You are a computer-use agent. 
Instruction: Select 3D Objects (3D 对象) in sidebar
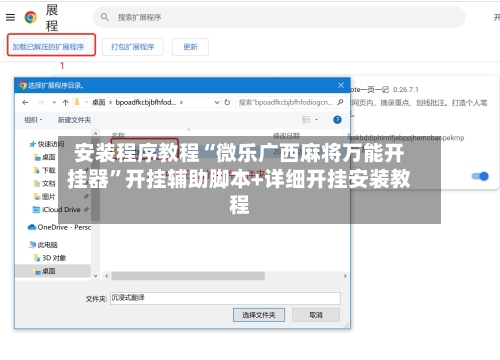[50, 258]
